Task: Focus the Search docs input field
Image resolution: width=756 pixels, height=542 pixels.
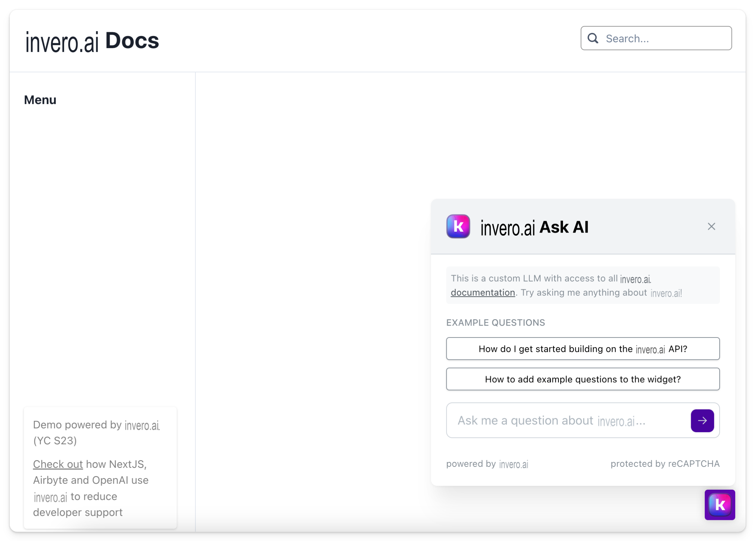Action: pos(656,38)
